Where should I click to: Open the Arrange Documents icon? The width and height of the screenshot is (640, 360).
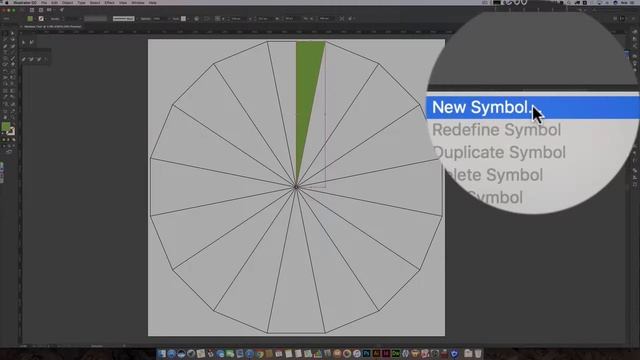click(x=49, y=10)
